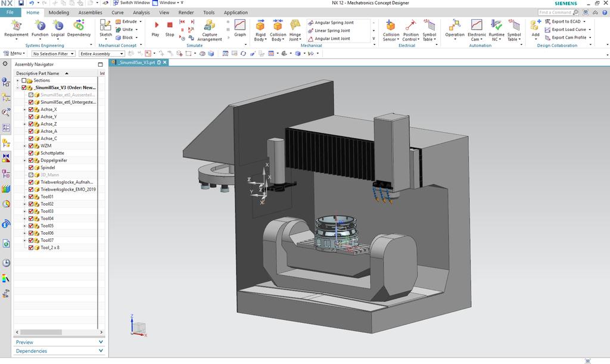Switch to the Assemblies tab
The width and height of the screenshot is (610, 364).
(91, 13)
